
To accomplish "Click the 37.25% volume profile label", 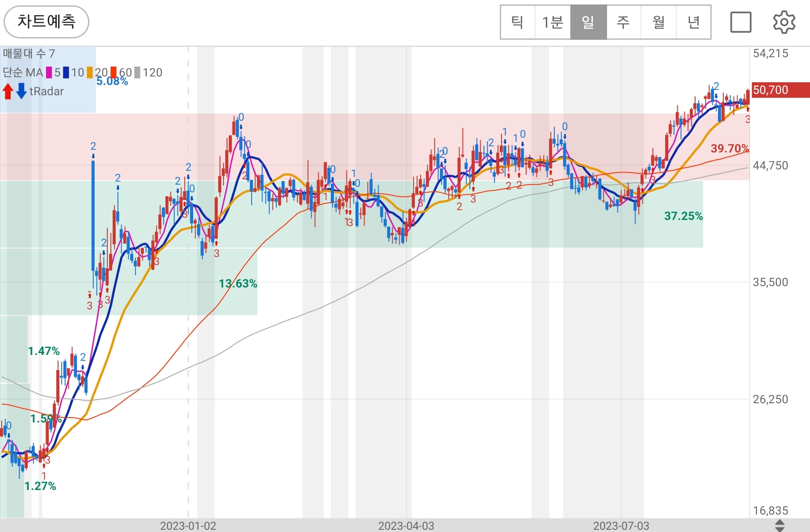I will (683, 216).
